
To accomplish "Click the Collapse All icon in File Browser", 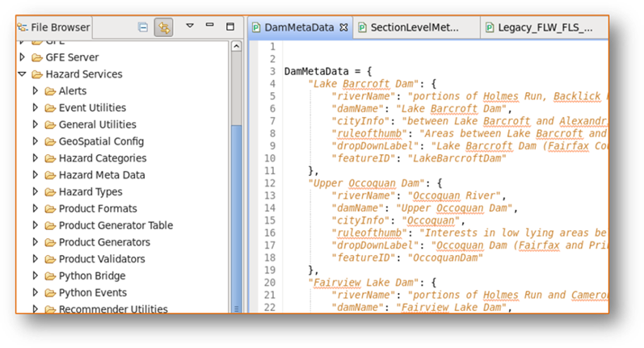I will (x=142, y=27).
